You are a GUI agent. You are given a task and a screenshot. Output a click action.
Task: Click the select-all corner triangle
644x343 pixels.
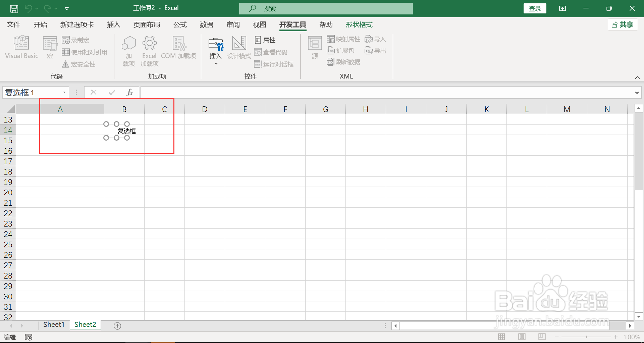pyautogui.click(x=11, y=109)
